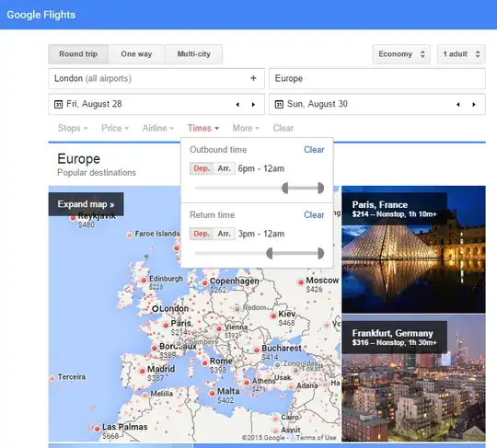This screenshot has height=448, width=497.
Task: Collapse the Times filter dropdown
Action: click(203, 128)
